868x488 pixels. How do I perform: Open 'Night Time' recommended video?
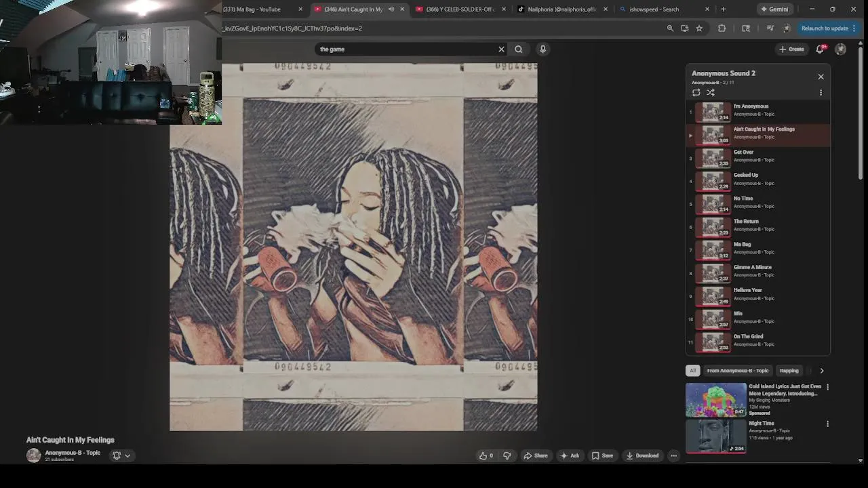(715, 436)
